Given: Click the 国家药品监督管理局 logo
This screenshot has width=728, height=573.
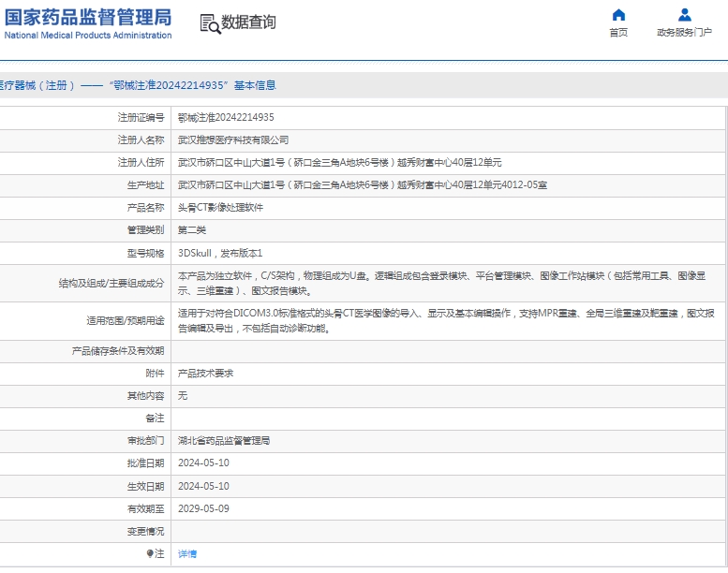Looking at the screenshot, I should click(88, 17).
